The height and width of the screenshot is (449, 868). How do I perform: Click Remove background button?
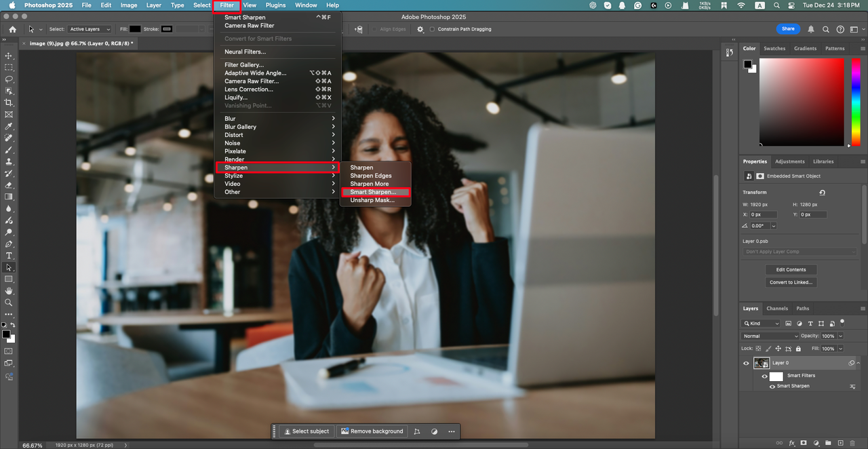(x=372, y=431)
